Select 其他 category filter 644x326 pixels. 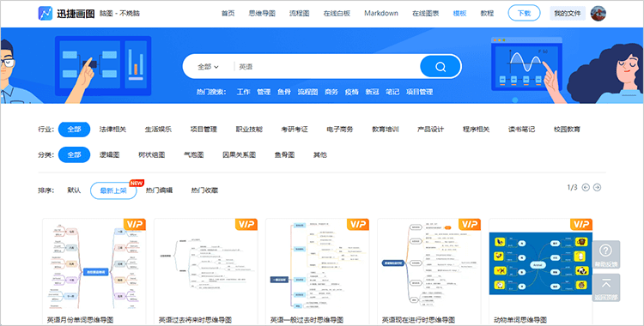click(x=320, y=154)
